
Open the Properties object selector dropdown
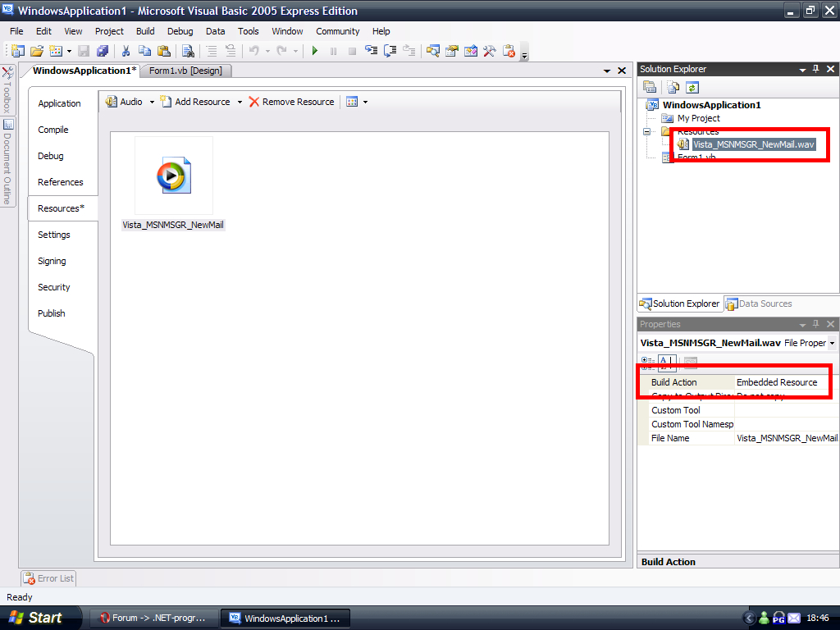pyautogui.click(x=832, y=343)
